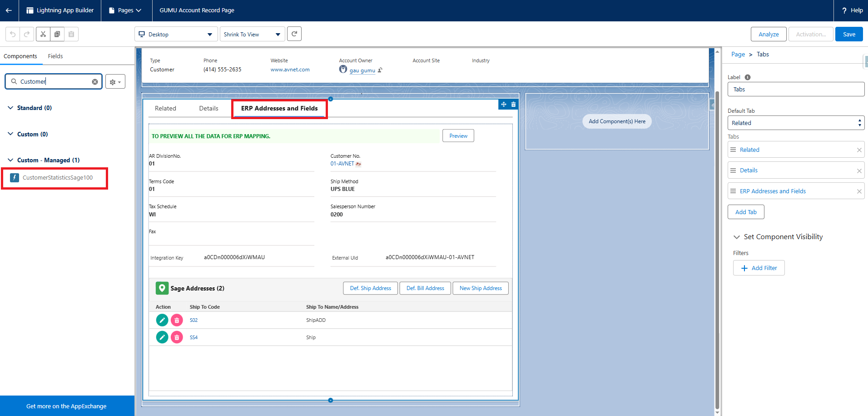868x416 pixels.
Task: Click the Paste clipboard icon
Action: 71,34
